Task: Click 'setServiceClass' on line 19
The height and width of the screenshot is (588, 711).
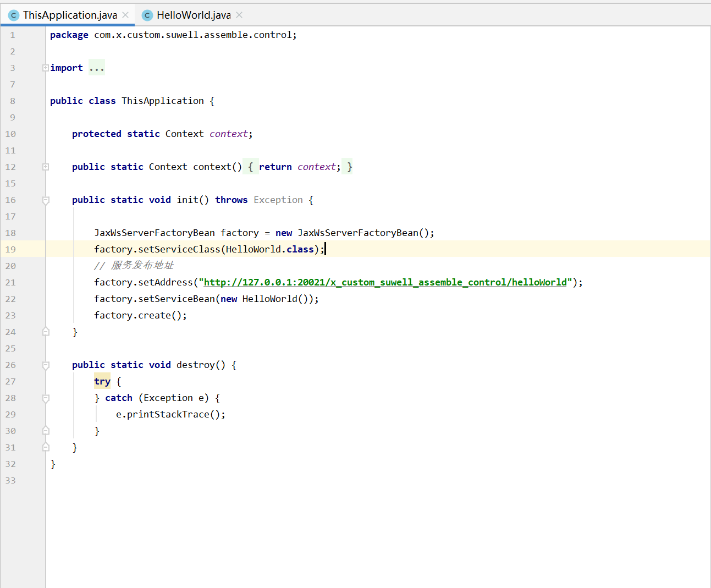Action: pos(179,249)
